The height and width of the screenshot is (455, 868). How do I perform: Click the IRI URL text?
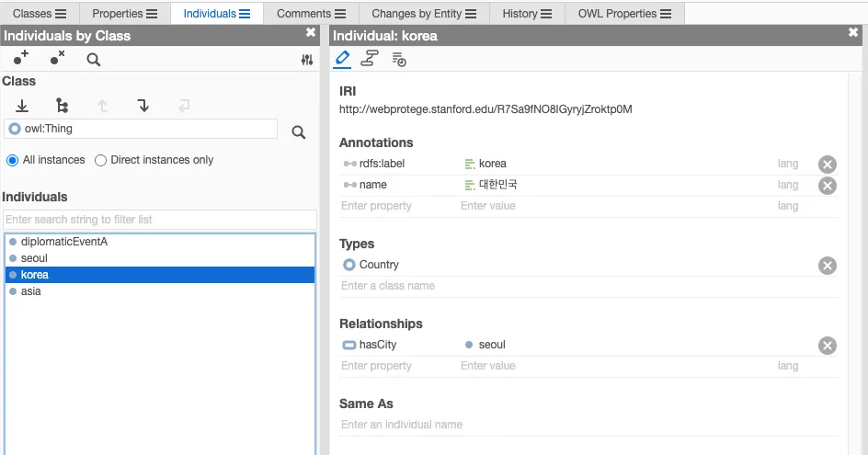(485, 109)
